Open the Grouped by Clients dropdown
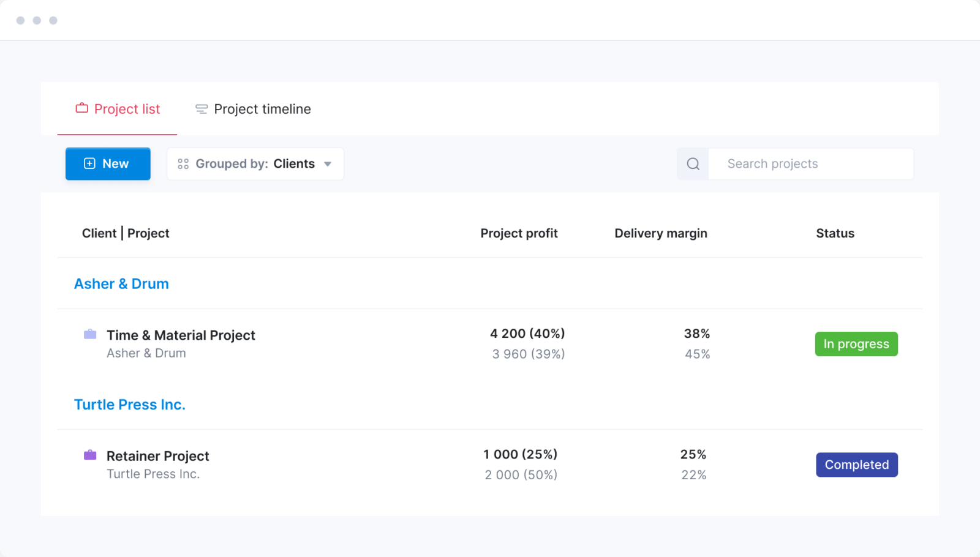The image size is (980, 557). (x=328, y=163)
